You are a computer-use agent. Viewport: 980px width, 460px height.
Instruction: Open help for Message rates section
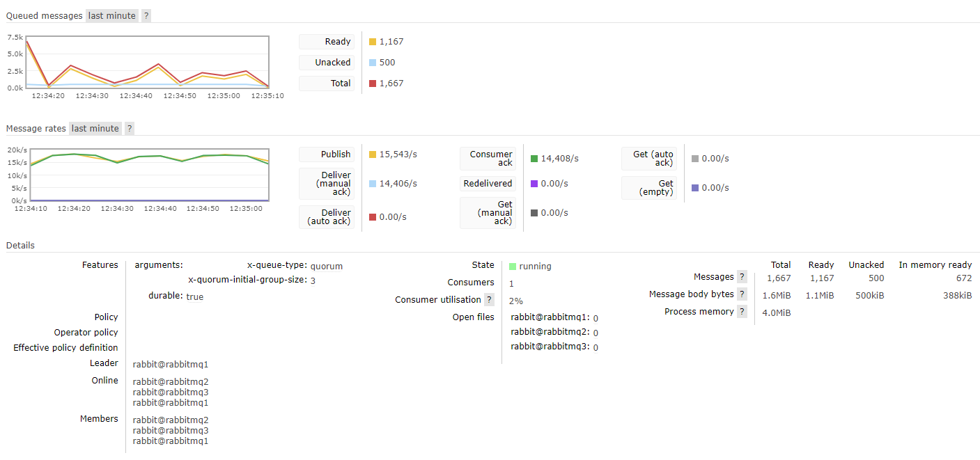click(x=130, y=128)
